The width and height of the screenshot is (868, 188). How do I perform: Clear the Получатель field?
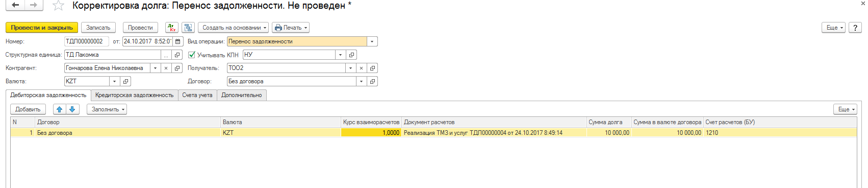361,68
